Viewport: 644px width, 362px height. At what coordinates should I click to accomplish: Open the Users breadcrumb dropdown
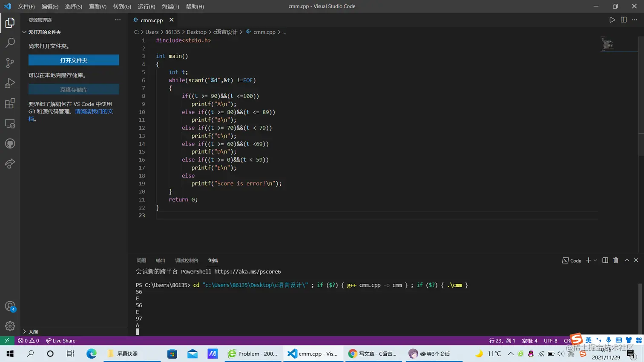tap(152, 32)
